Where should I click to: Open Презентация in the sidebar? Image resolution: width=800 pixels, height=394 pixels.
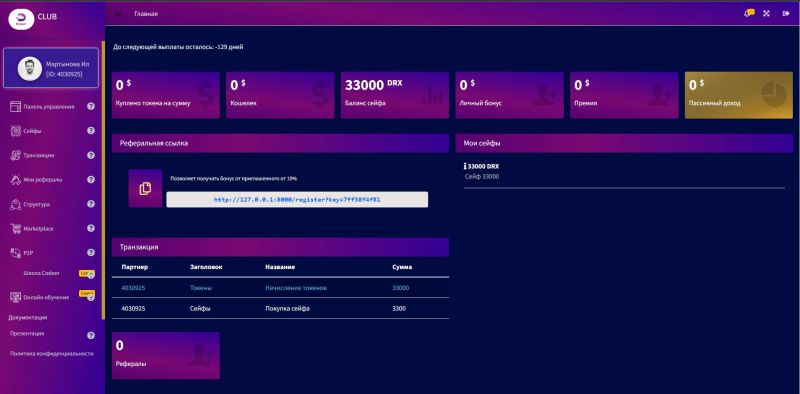point(27,334)
